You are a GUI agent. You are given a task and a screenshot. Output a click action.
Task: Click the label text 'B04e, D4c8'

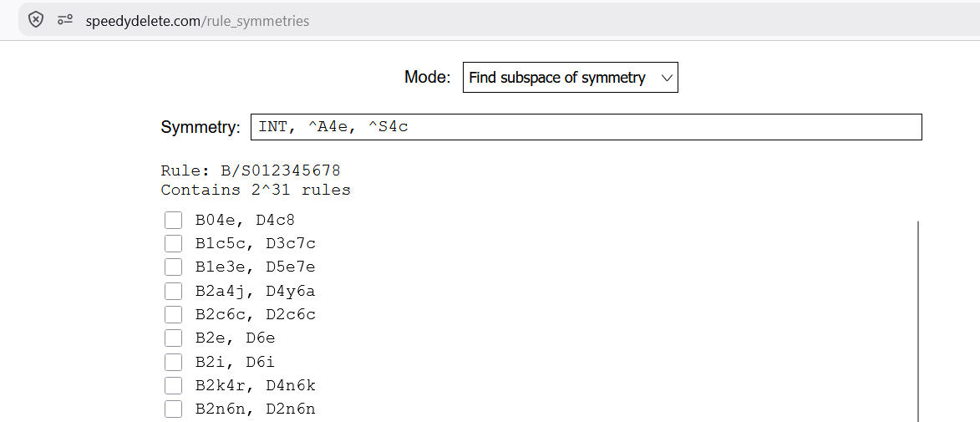(245, 220)
